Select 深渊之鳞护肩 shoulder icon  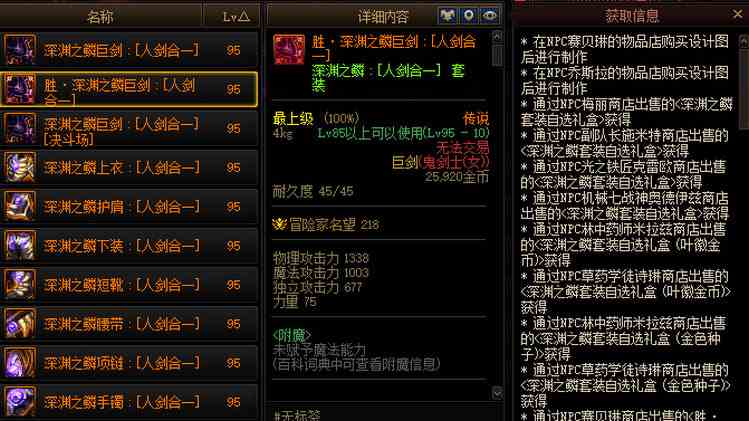point(20,206)
